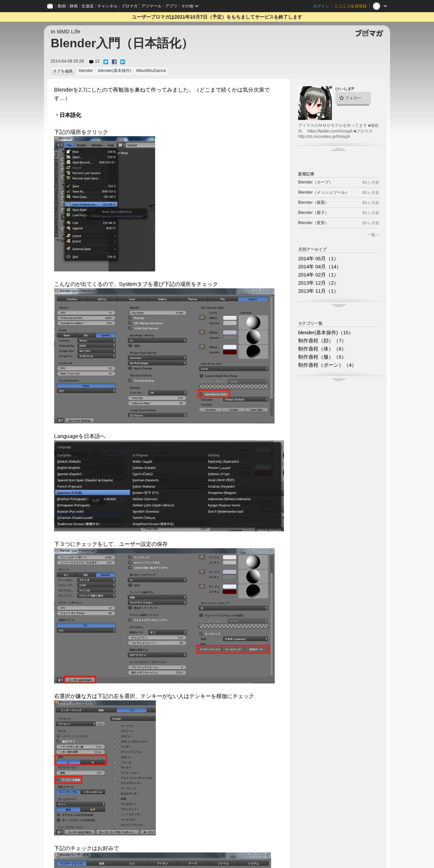This screenshot has width=434, height=868.
Task: Toggle the ローカライズ checkbox in the Japanese screenshot
Action: point(201,634)
